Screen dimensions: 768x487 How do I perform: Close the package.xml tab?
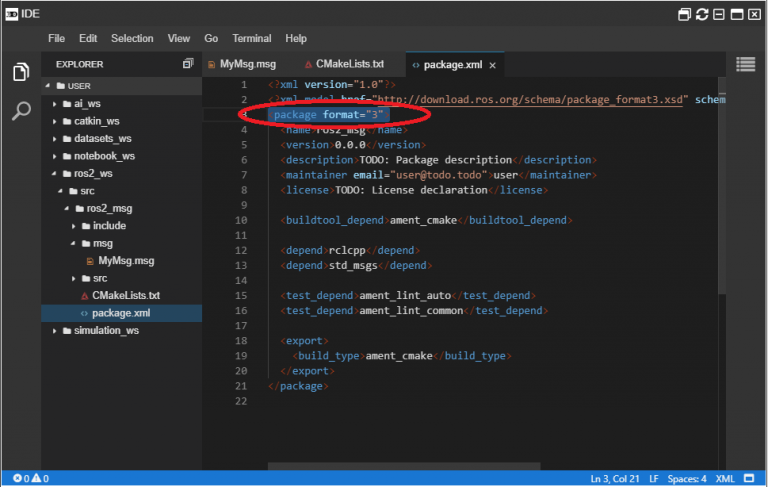[x=492, y=65]
